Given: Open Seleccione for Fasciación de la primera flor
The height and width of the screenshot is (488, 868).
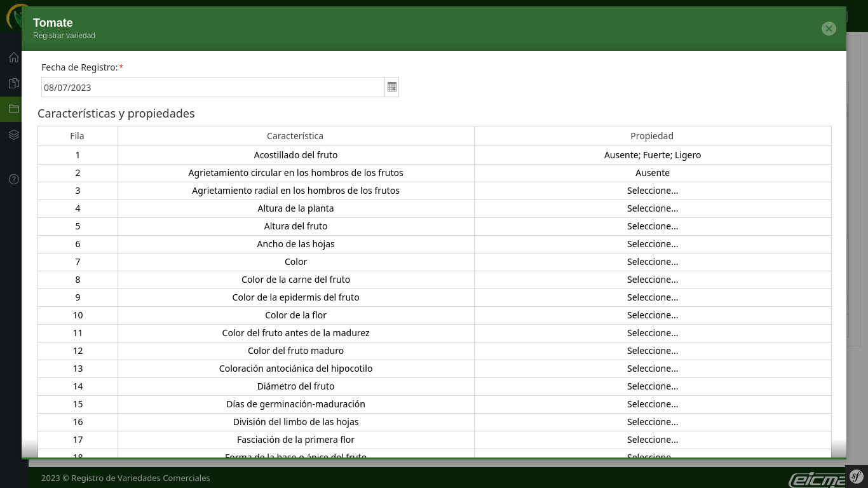Looking at the screenshot, I should 652,440.
